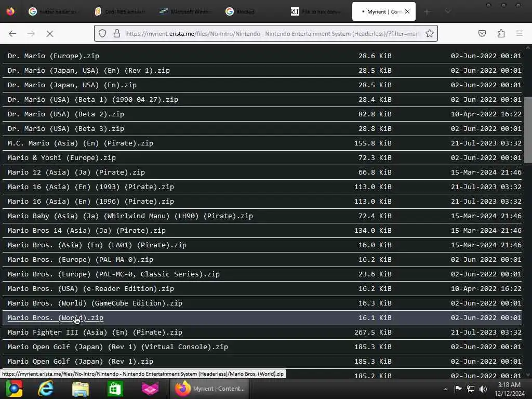Expand the list all tabs chevron
532x399 pixels.
(447, 12)
